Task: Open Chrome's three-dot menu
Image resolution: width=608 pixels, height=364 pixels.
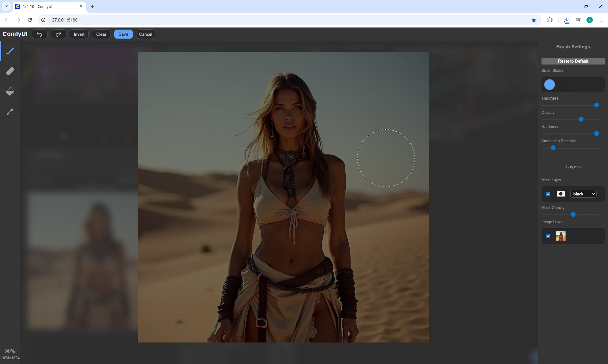Action: (601, 20)
